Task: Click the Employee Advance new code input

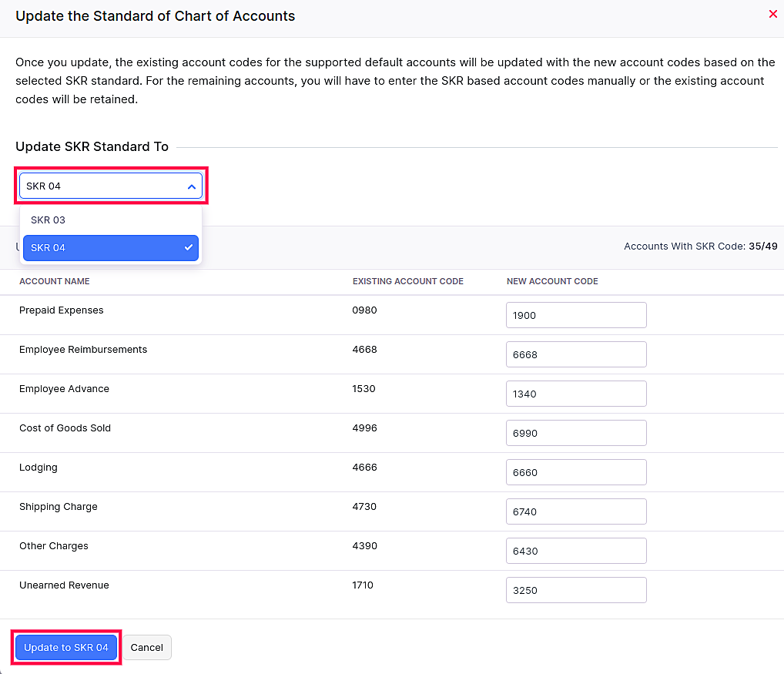Action: 575,394
